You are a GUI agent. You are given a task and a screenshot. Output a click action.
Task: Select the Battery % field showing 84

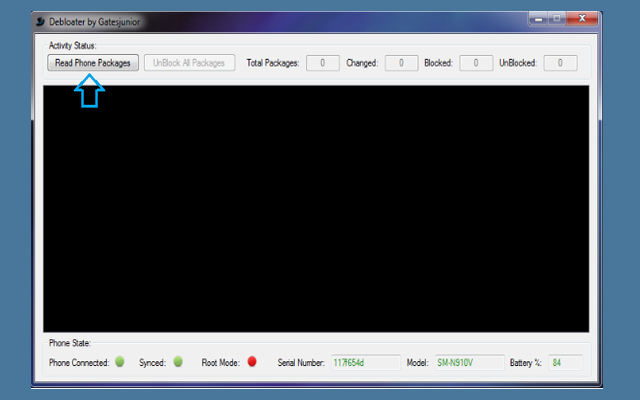(x=565, y=362)
